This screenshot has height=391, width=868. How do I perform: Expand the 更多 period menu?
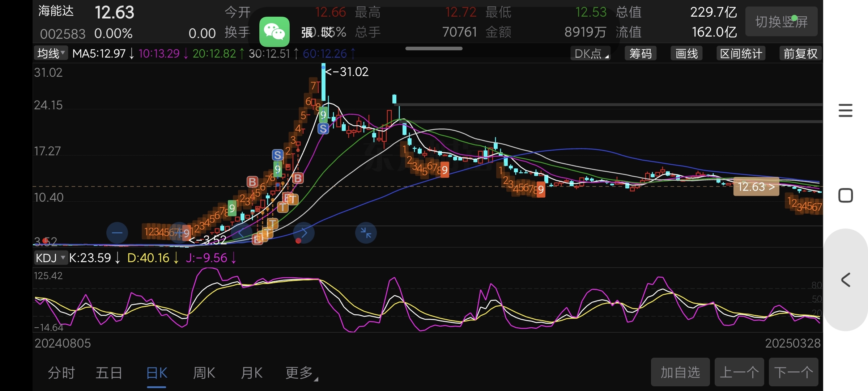click(301, 373)
